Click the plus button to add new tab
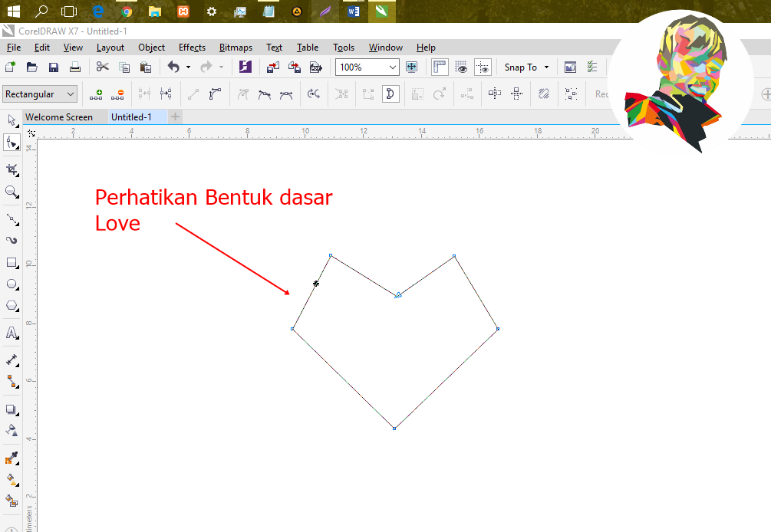 [x=174, y=117]
